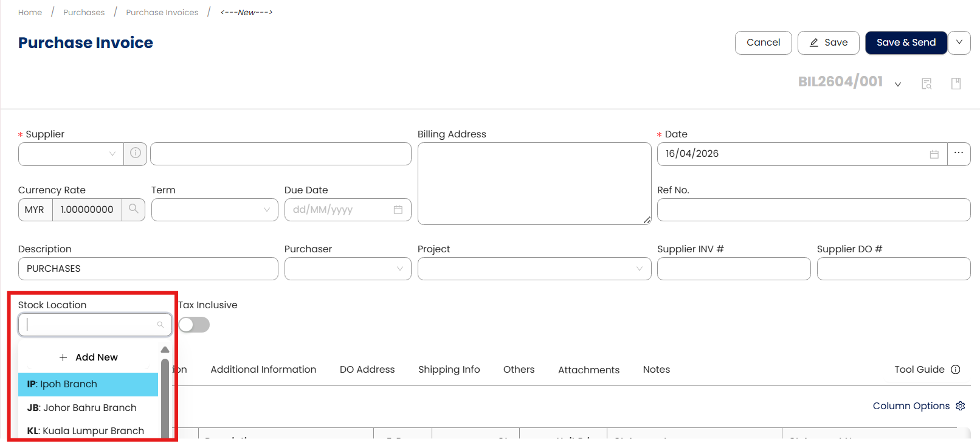
Task: Click the Tool Guide info icon
Action: [955, 369]
